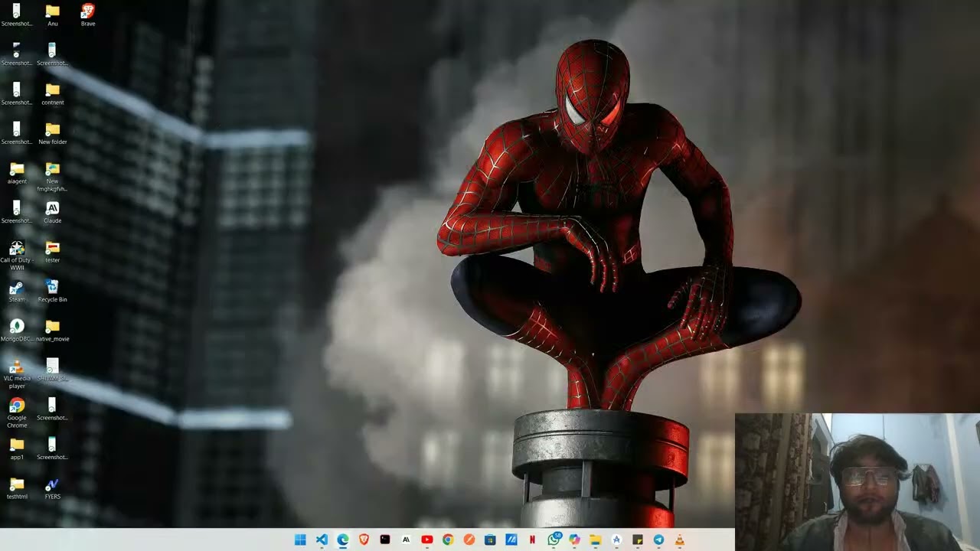Open the red YouTube taskbar icon
Image resolution: width=980 pixels, height=551 pixels.
(427, 540)
